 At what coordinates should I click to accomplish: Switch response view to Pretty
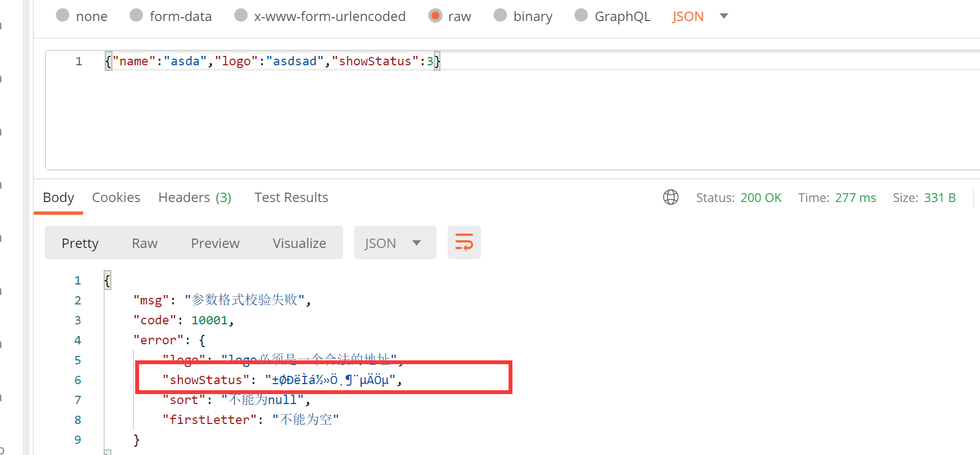[x=80, y=243]
